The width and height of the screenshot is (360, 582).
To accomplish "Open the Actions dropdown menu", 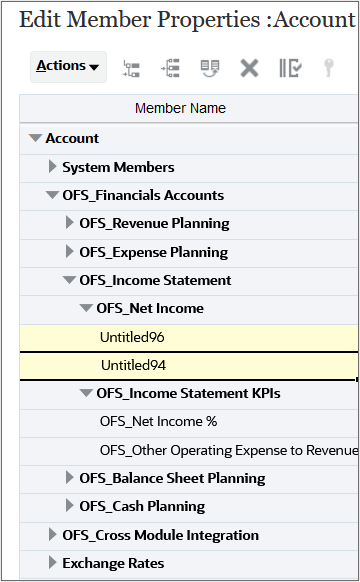I will (x=68, y=67).
